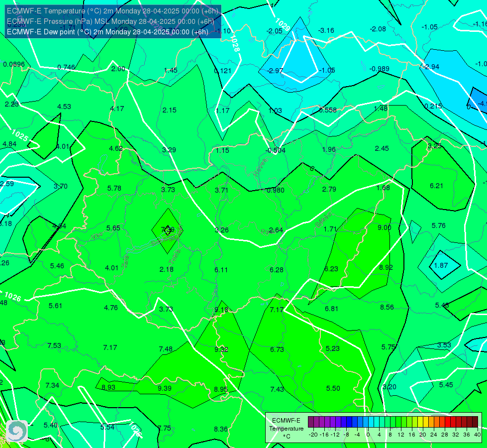This screenshot has height=448, width=487.
Task: Click the map value 0.215
Action: 433,106
